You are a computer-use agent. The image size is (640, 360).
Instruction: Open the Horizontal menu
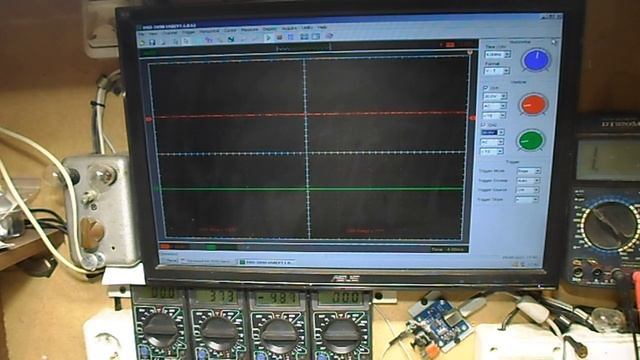tap(209, 31)
